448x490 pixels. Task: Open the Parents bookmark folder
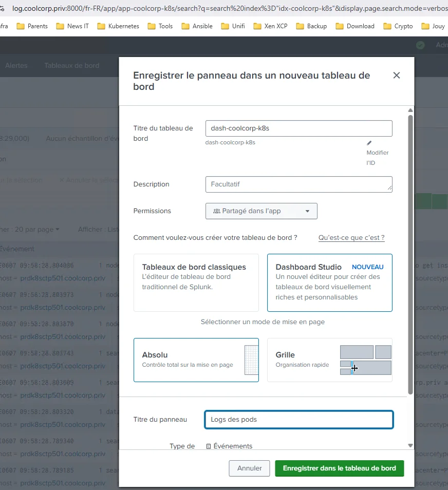pos(32,26)
